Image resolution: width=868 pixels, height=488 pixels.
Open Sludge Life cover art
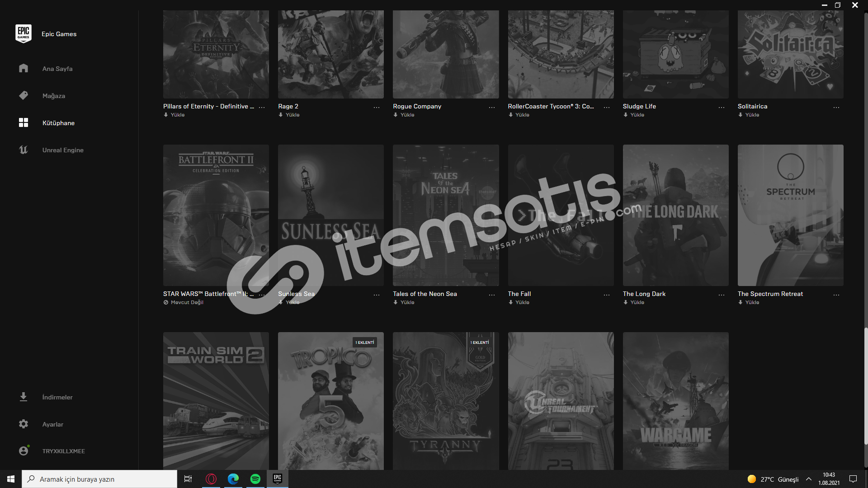[x=676, y=54]
